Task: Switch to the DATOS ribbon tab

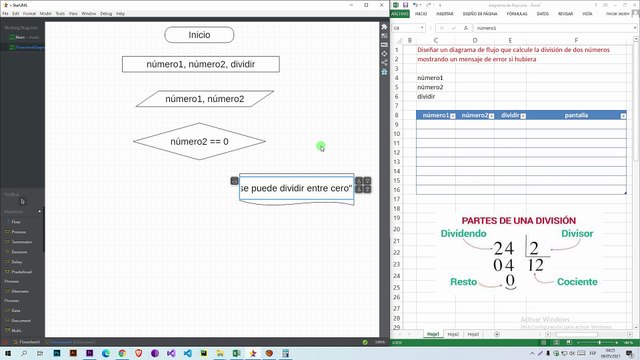Action: (543, 14)
